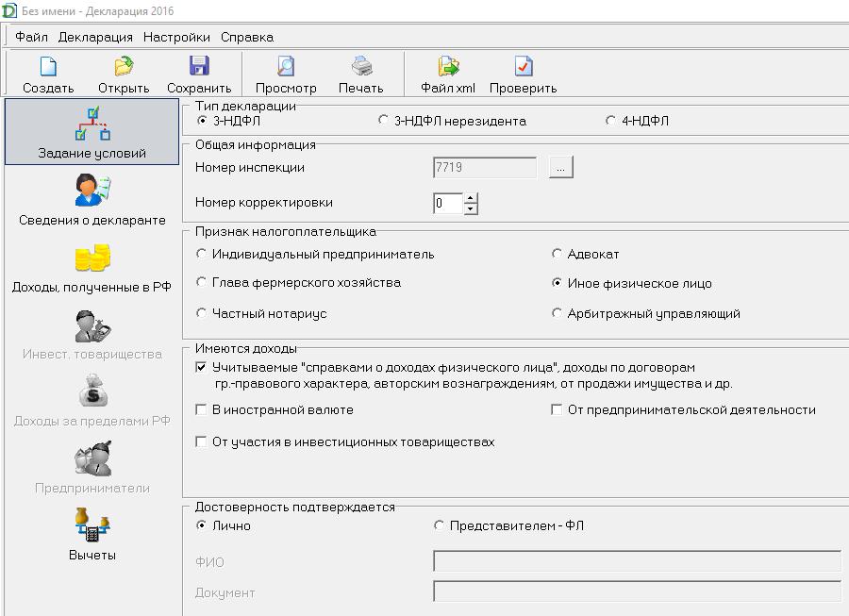Enable В иностранной валюте checkbox
This screenshot has width=849, height=616.
point(201,409)
